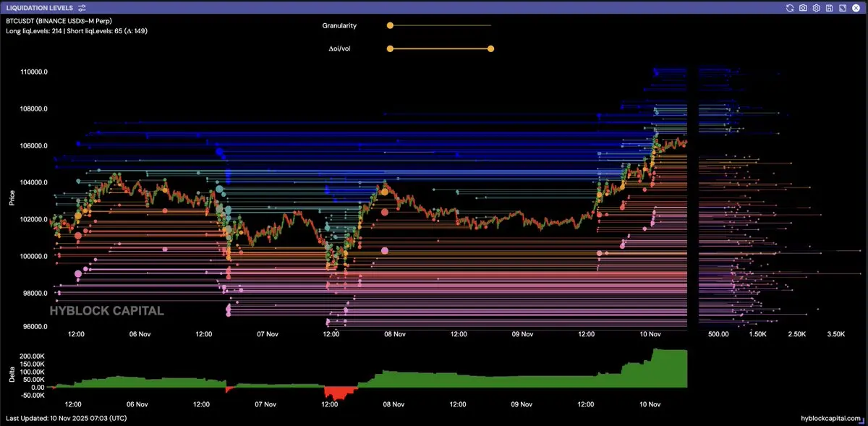Click the 200.00K delta axis label
This screenshot has height=426, width=868.
point(33,357)
